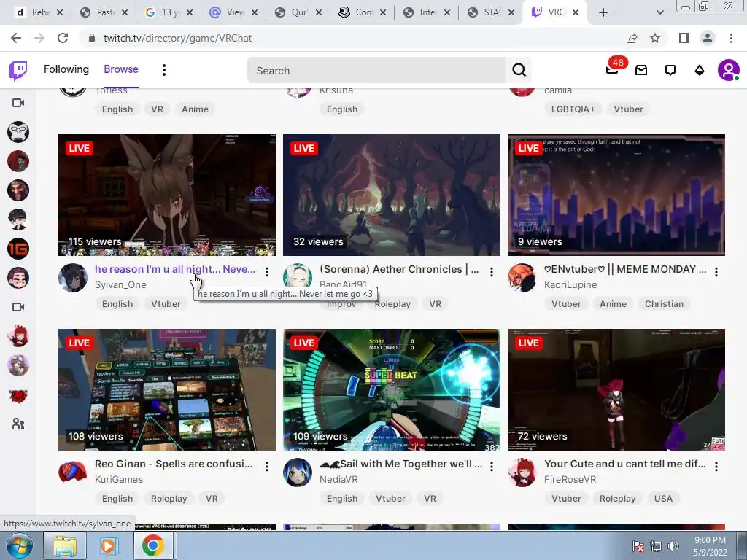The height and width of the screenshot is (560, 747).
Task: Expand the followed channels camera icon in sidebar
Action: 18,103
